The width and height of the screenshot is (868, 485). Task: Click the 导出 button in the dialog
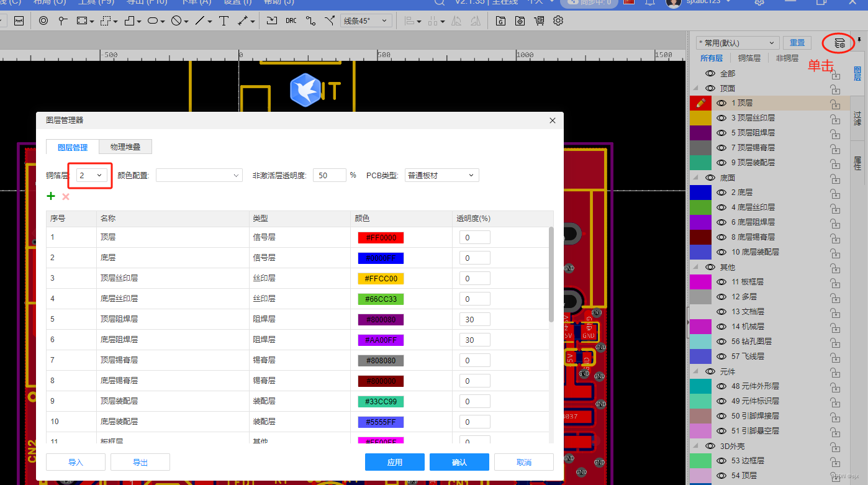(x=140, y=461)
